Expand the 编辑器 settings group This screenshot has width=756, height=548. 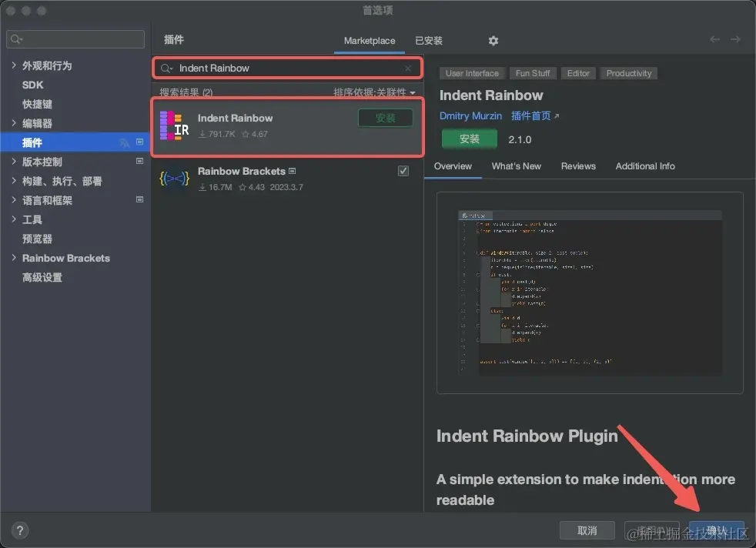[14, 123]
